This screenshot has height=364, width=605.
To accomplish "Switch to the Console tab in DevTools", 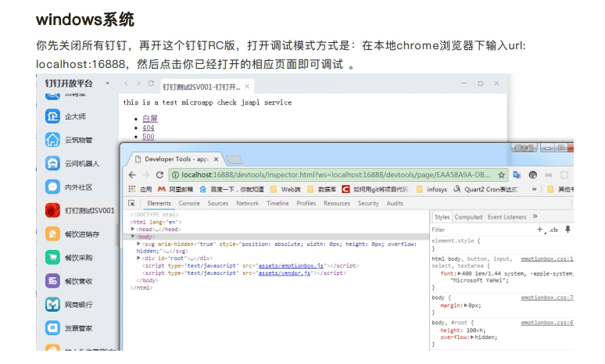I will click(x=189, y=203).
